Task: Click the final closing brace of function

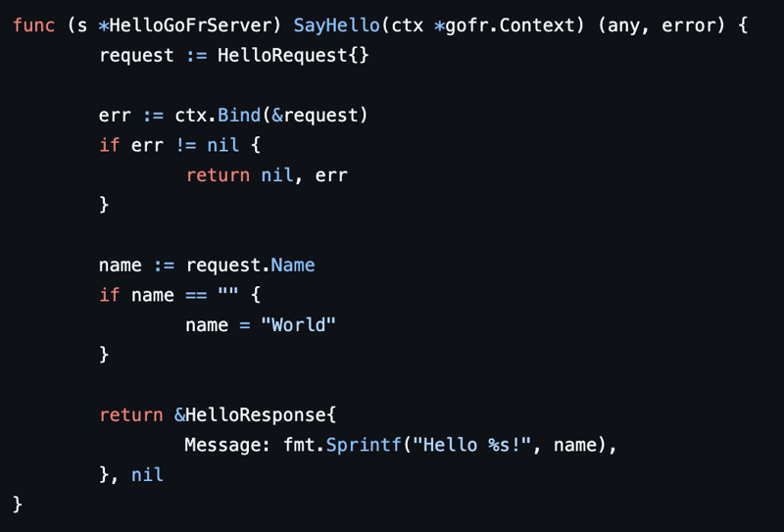Action: pos(18,505)
